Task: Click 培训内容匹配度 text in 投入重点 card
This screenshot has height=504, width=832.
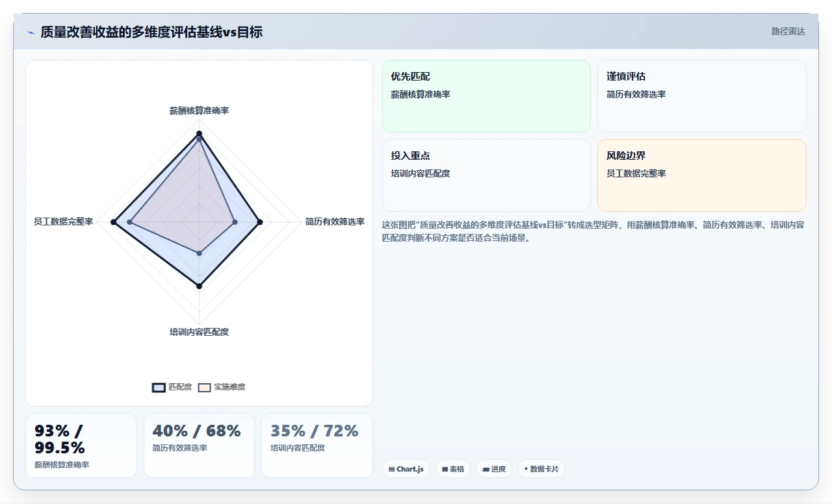Action: (421, 173)
